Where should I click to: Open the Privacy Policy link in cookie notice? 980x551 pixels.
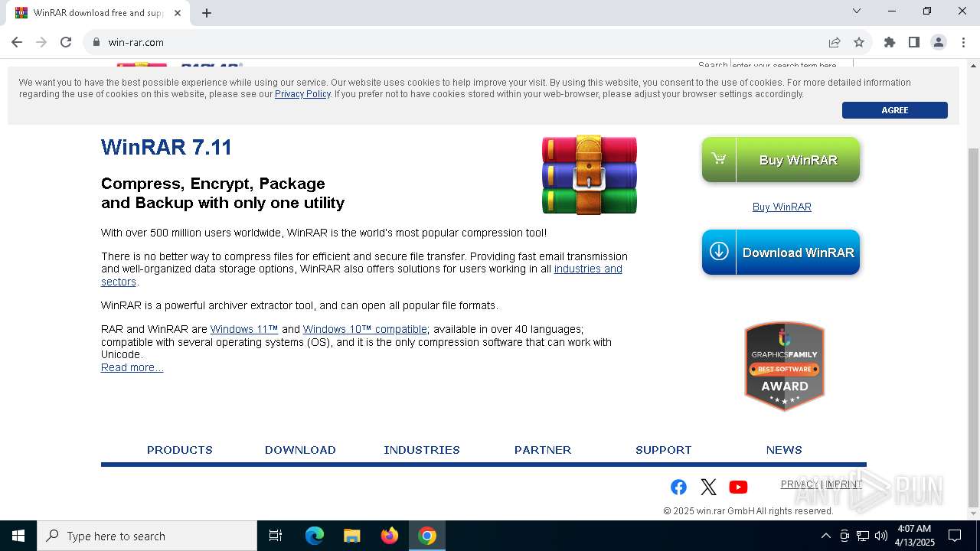click(302, 94)
